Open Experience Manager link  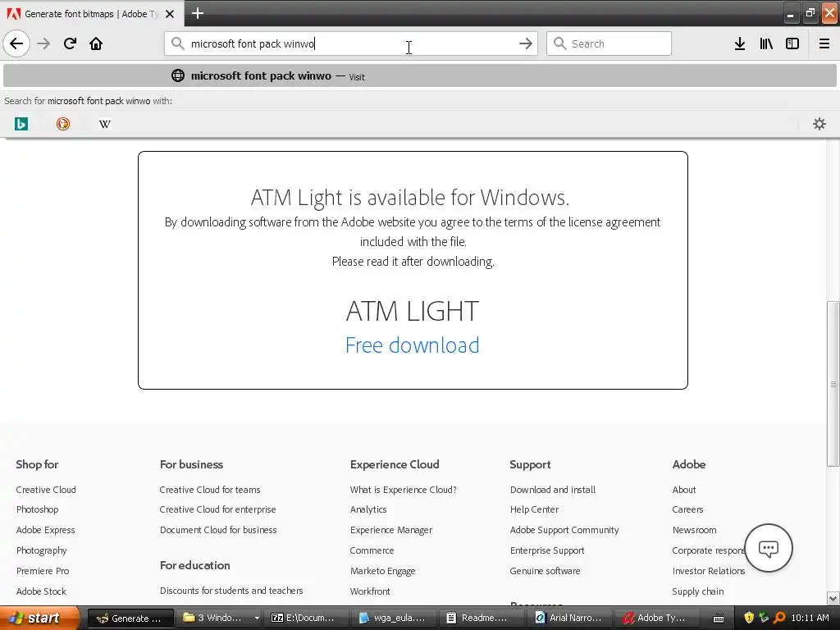point(391,530)
